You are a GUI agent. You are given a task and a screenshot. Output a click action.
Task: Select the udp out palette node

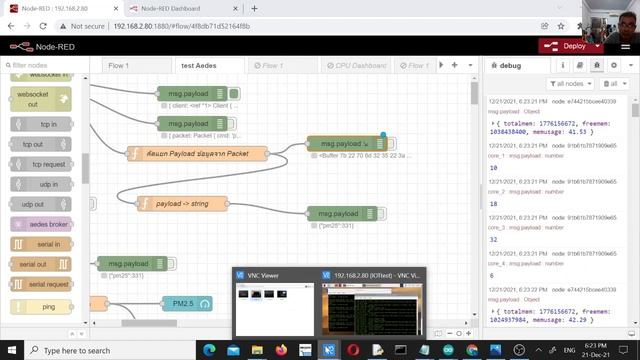tap(41, 204)
